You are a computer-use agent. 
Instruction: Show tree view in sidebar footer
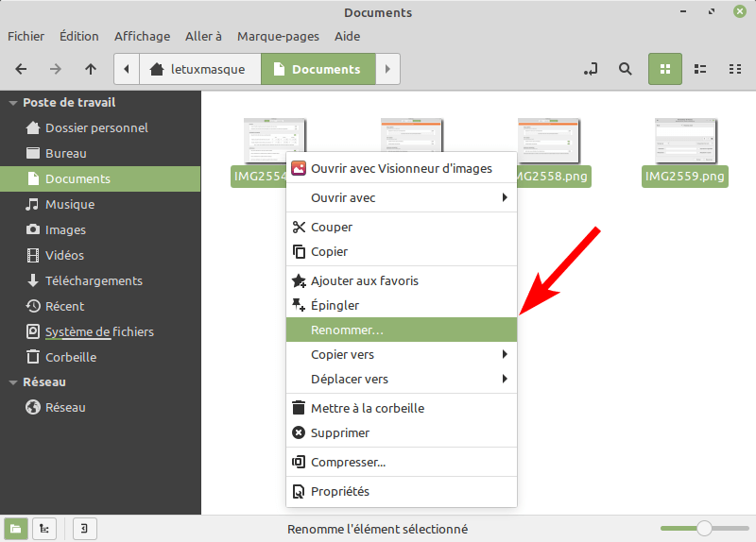tap(44, 529)
